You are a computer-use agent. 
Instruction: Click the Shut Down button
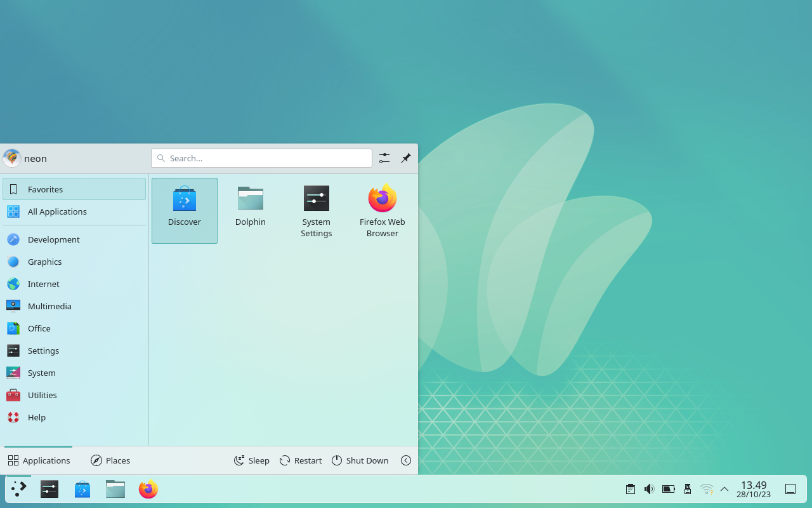click(360, 460)
